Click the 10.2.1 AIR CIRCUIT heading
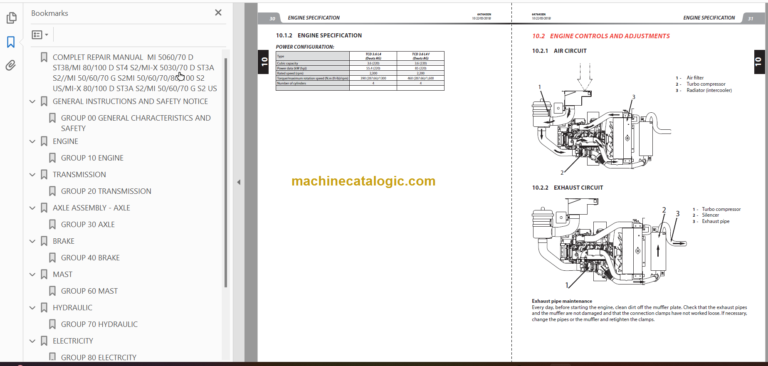Image resolution: width=768 pixels, height=366 pixels. point(559,51)
